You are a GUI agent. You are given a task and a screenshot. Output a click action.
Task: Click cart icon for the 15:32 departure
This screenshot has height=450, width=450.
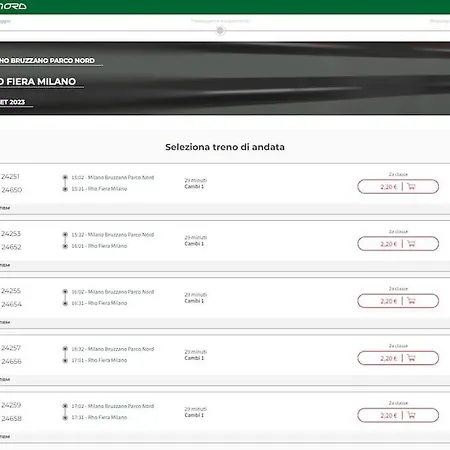(x=411, y=244)
